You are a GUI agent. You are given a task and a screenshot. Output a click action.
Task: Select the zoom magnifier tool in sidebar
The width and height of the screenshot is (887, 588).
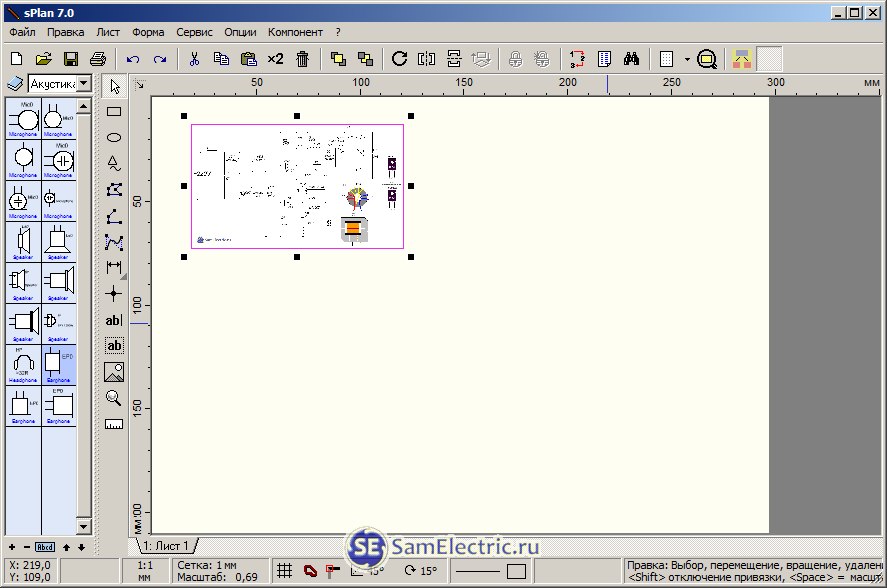click(114, 398)
